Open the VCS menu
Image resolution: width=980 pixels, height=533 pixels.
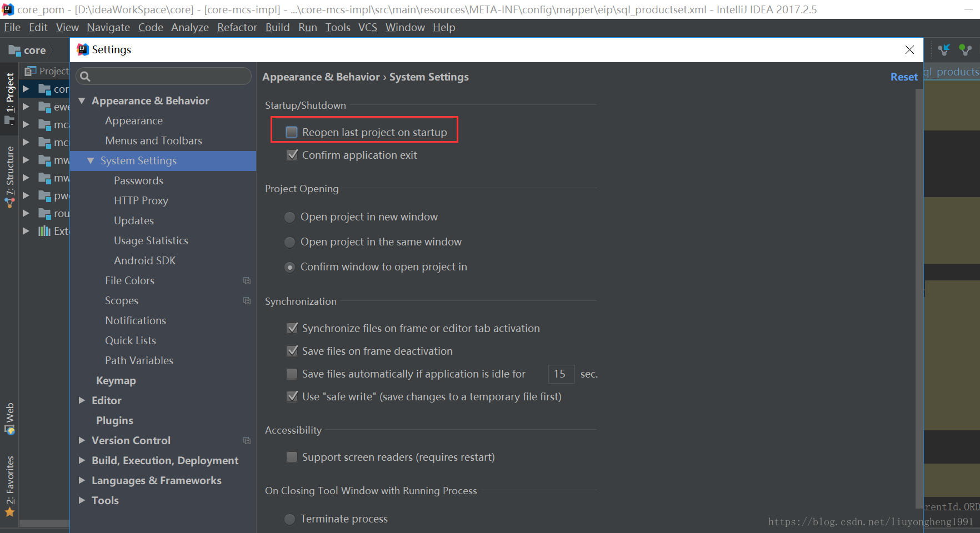pyautogui.click(x=368, y=28)
